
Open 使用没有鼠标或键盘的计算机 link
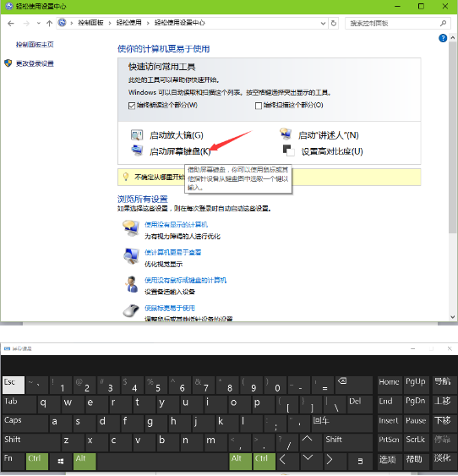pos(185,280)
